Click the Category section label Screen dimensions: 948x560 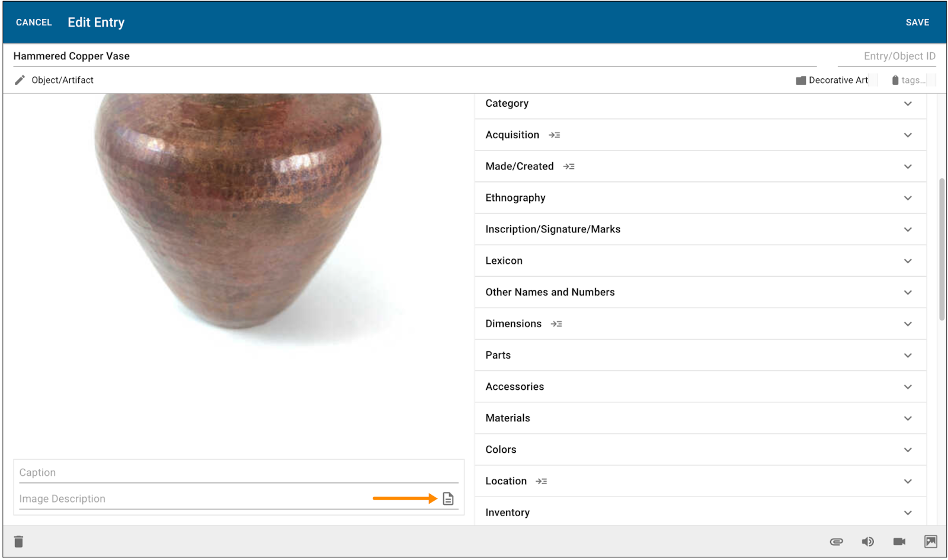click(507, 104)
